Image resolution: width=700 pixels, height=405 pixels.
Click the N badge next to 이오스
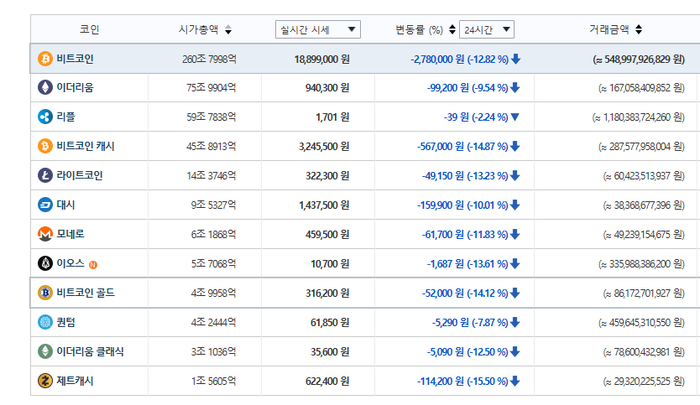(x=93, y=265)
